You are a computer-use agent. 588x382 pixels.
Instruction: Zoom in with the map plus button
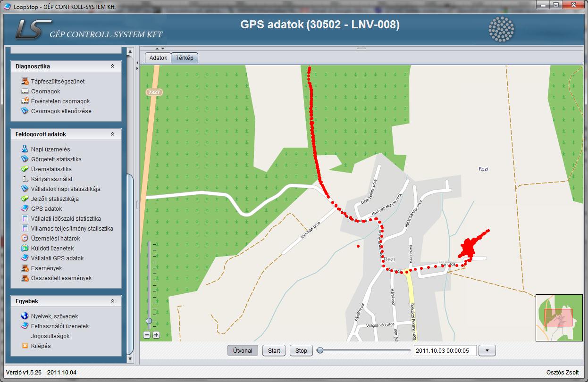point(156,335)
